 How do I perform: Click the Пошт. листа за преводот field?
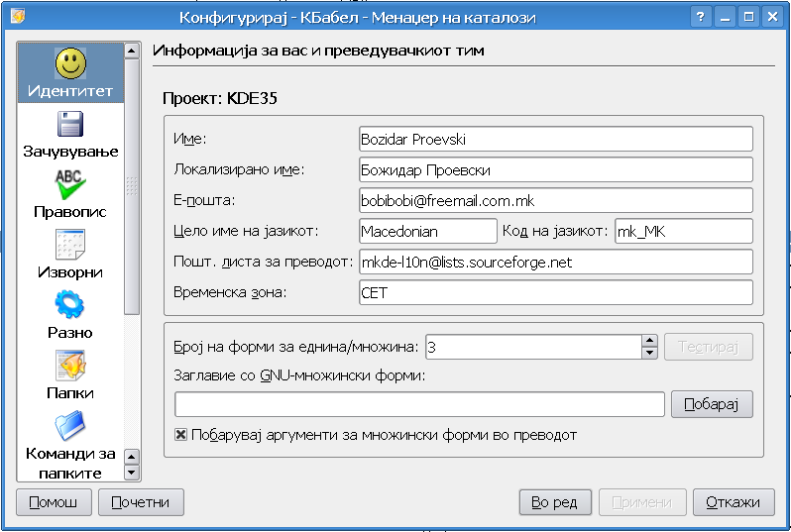click(x=556, y=263)
